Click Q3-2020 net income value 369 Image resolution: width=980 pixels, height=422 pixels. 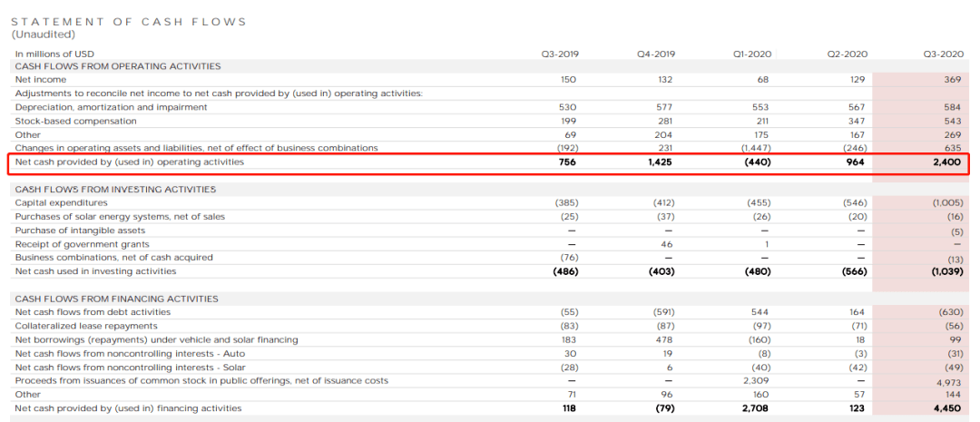click(x=954, y=79)
